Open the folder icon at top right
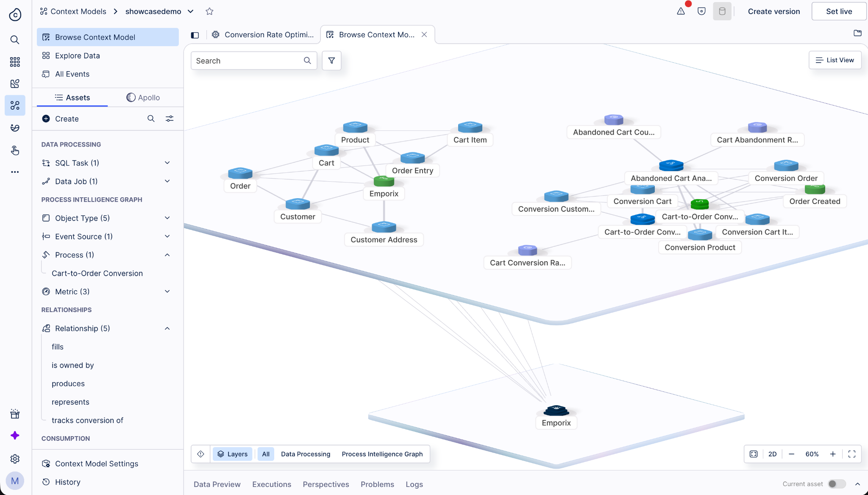The width and height of the screenshot is (868, 495). tap(857, 33)
